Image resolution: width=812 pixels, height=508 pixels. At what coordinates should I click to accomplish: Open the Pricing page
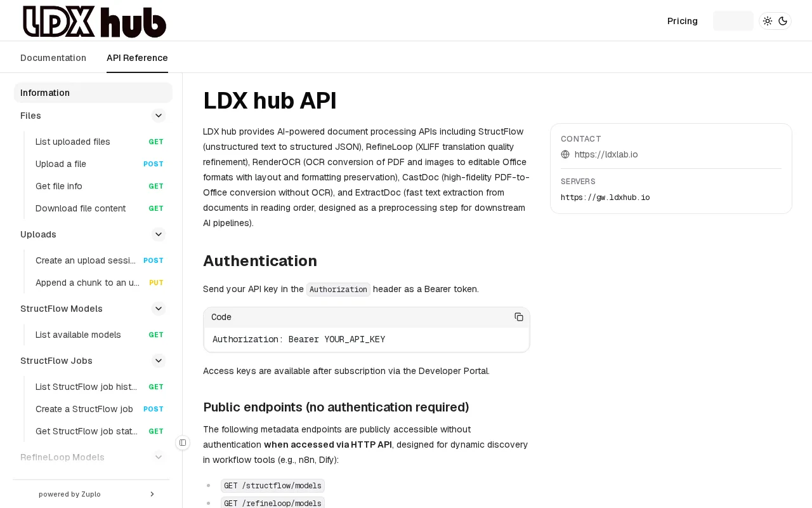[683, 21]
